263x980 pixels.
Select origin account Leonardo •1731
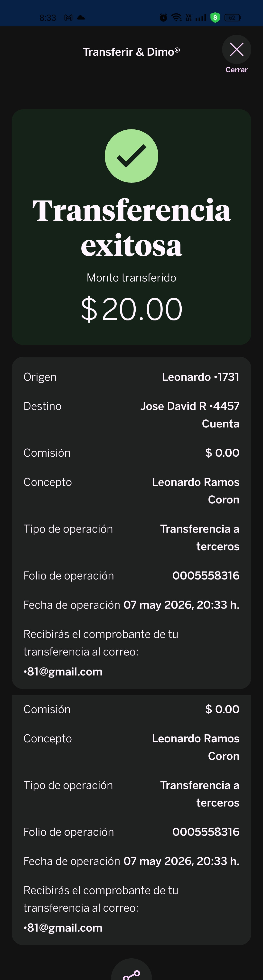point(201,377)
